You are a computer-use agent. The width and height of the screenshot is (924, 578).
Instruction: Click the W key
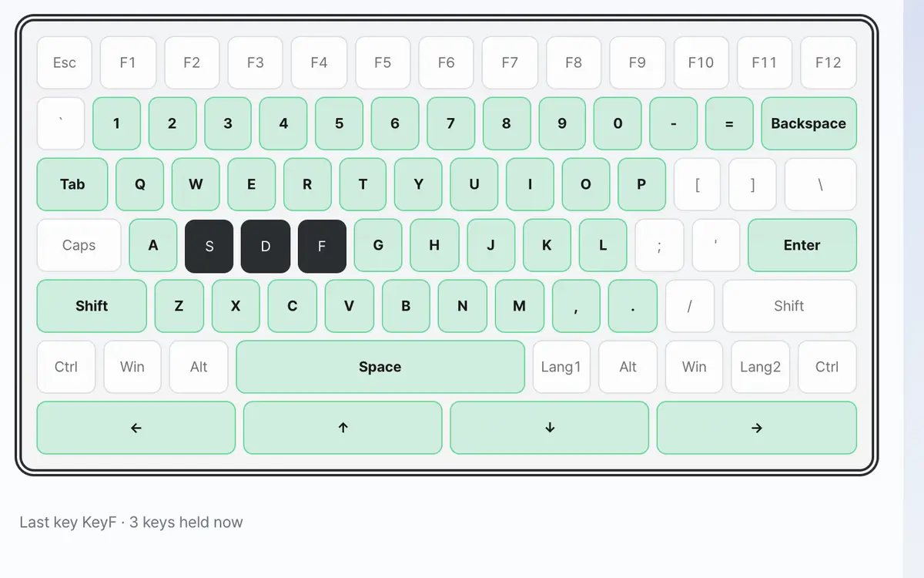tap(196, 184)
